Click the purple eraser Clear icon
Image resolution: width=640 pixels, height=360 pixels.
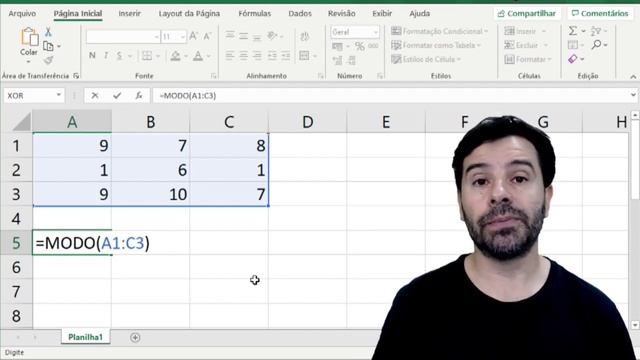(x=573, y=59)
